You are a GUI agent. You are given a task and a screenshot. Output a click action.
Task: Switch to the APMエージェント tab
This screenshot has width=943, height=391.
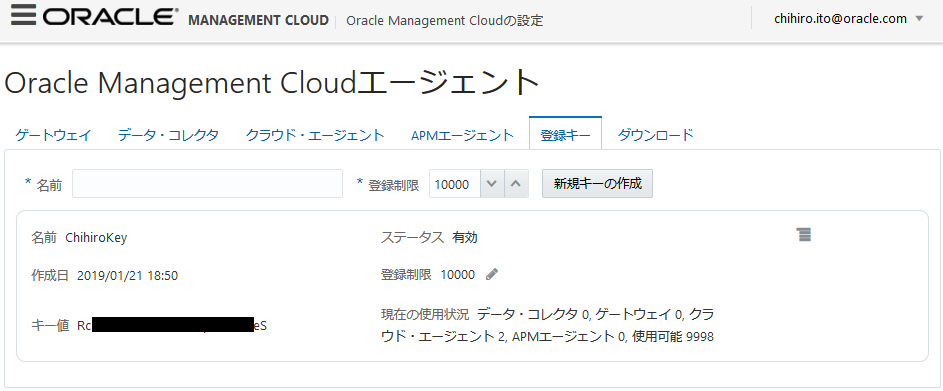coord(462,135)
